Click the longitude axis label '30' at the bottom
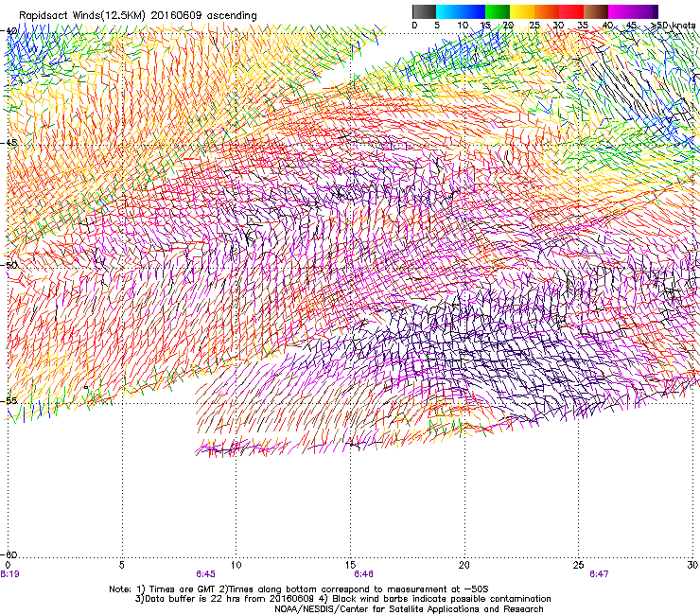 [x=692, y=565]
